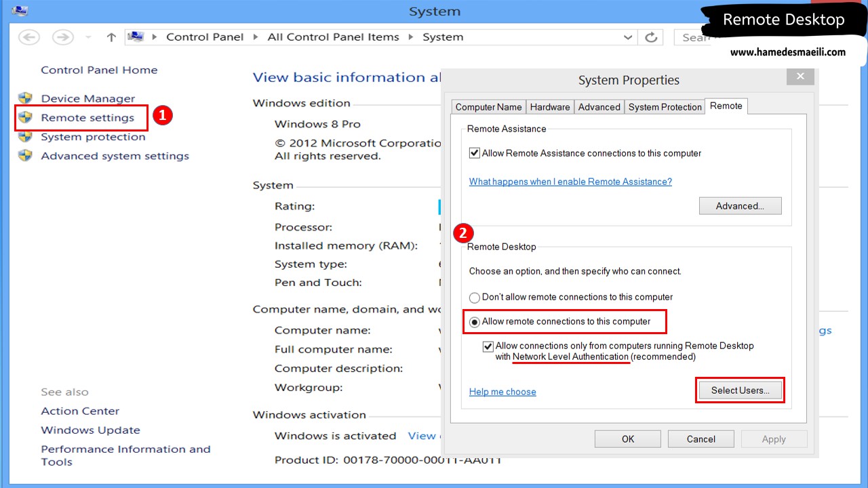Screen dimensions: 868x488
Task: Switch to the Hardware tab
Action: (x=550, y=107)
